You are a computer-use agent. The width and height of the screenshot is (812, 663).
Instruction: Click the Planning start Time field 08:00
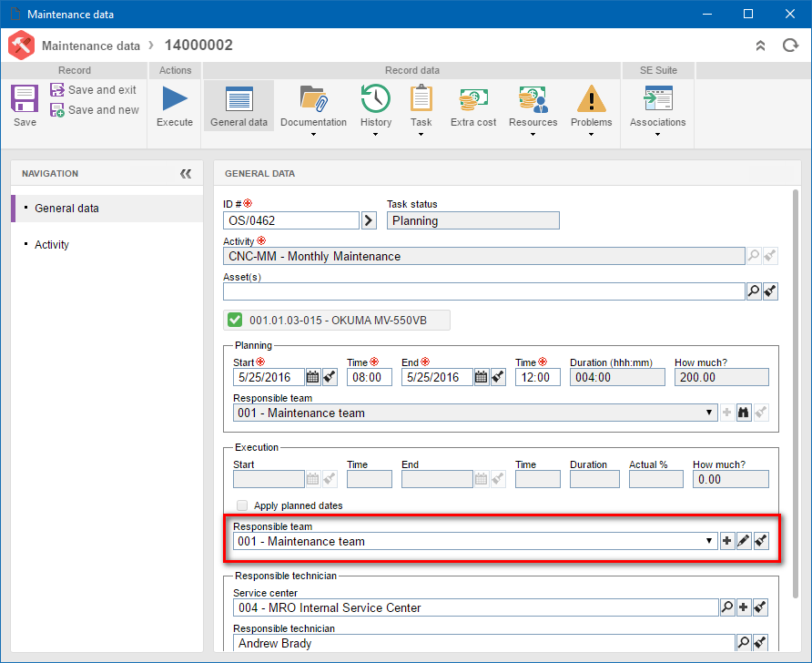[370, 377]
